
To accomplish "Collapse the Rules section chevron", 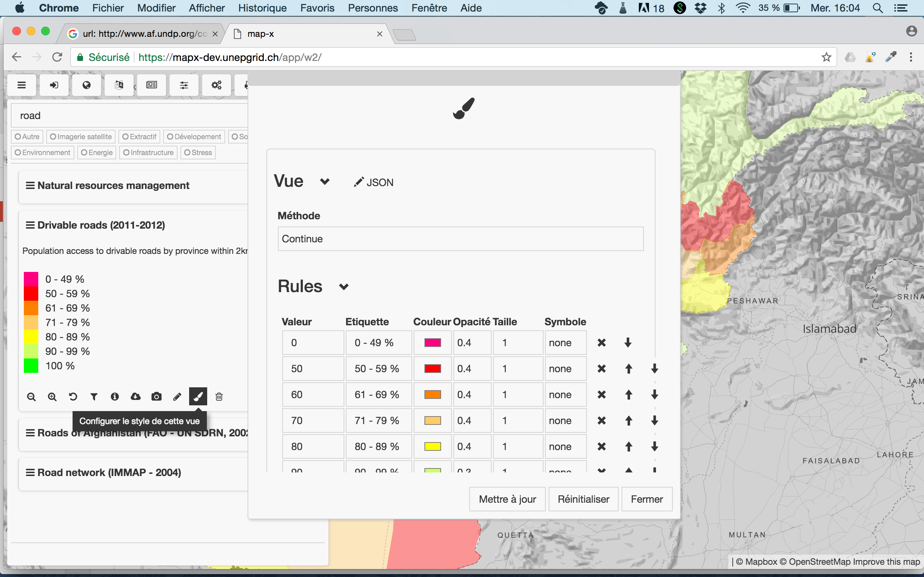I will (343, 287).
